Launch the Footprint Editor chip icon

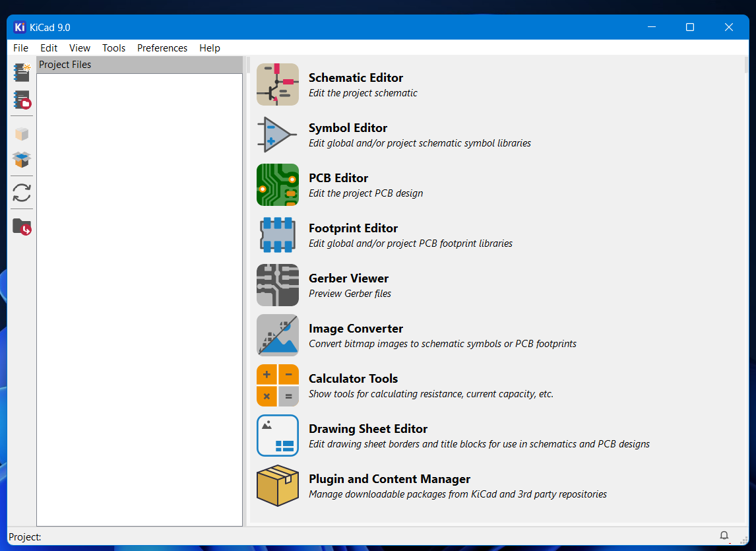point(278,235)
